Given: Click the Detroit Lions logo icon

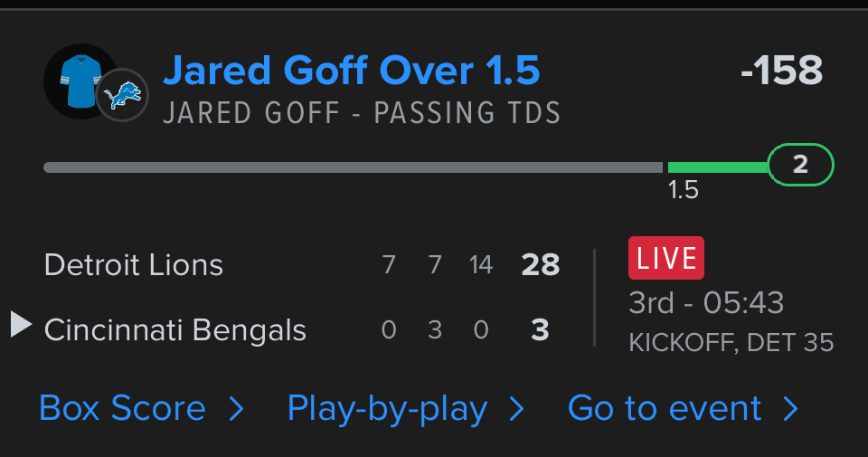Looking at the screenshot, I should (x=122, y=95).
